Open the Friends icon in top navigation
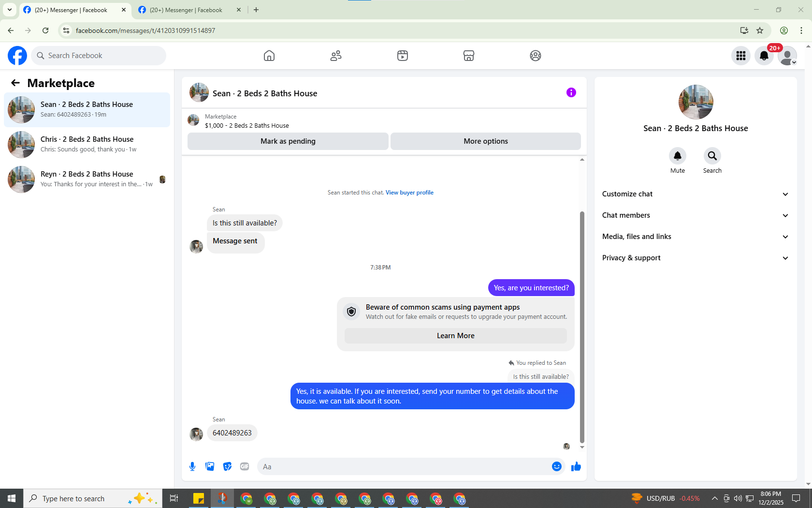Image resolution: width=812 pixels, height=508 pixels. point(336,56)
